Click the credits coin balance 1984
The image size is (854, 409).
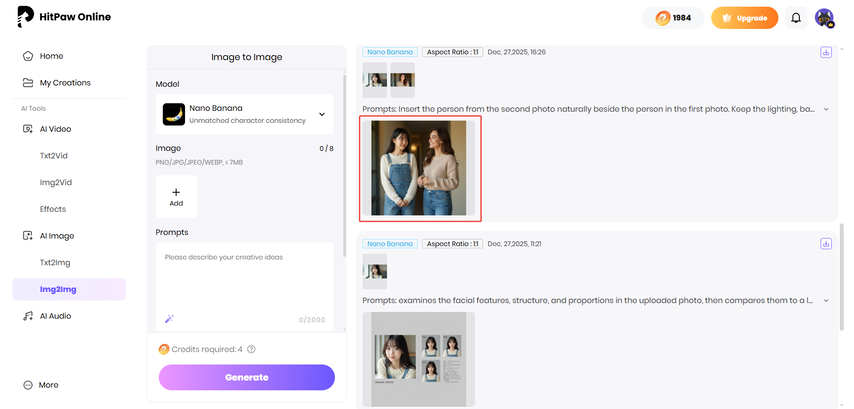[673, 18]
